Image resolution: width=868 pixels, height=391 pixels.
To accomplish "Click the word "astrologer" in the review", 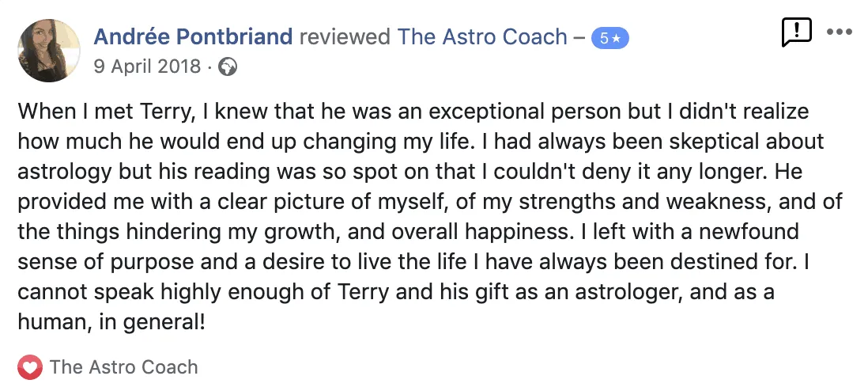I will click(x=626, y=293).
